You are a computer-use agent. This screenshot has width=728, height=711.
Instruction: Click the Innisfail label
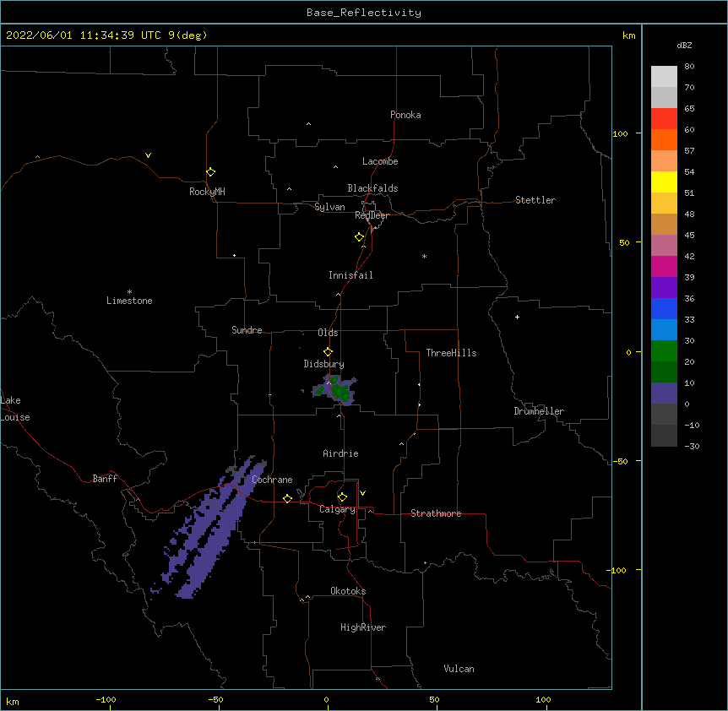coord(350,275)
